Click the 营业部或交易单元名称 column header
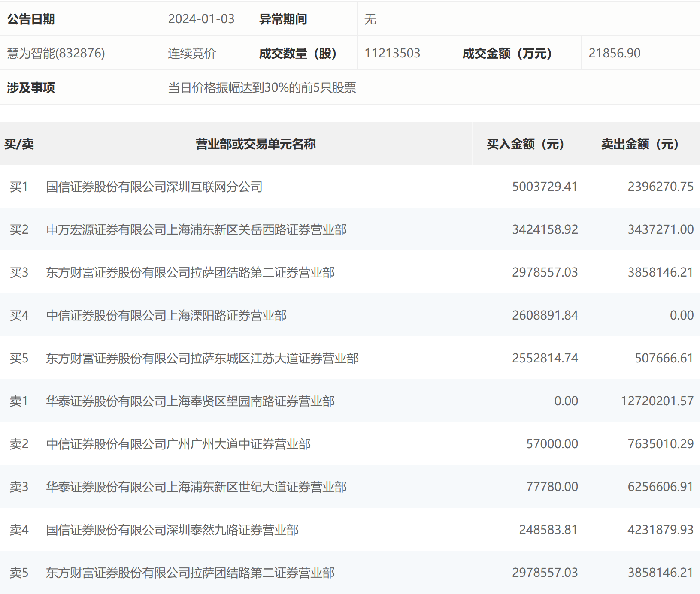700x594 pixels. coord(256,144)
